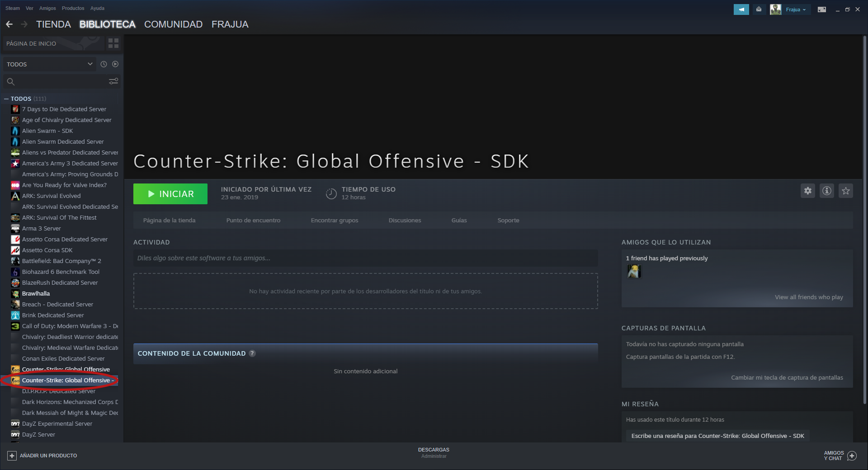
Task: Click the activity status input field
Action: (365, 258)
